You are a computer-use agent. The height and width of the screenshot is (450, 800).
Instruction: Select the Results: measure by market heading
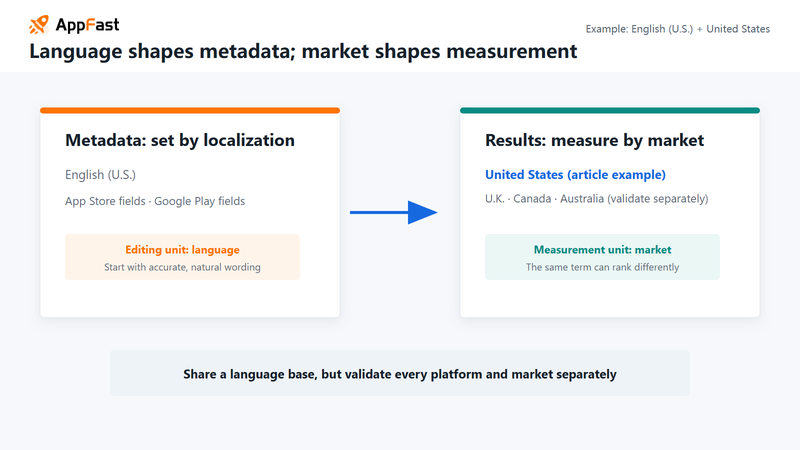pyautogui.click(x=594, y=140)
